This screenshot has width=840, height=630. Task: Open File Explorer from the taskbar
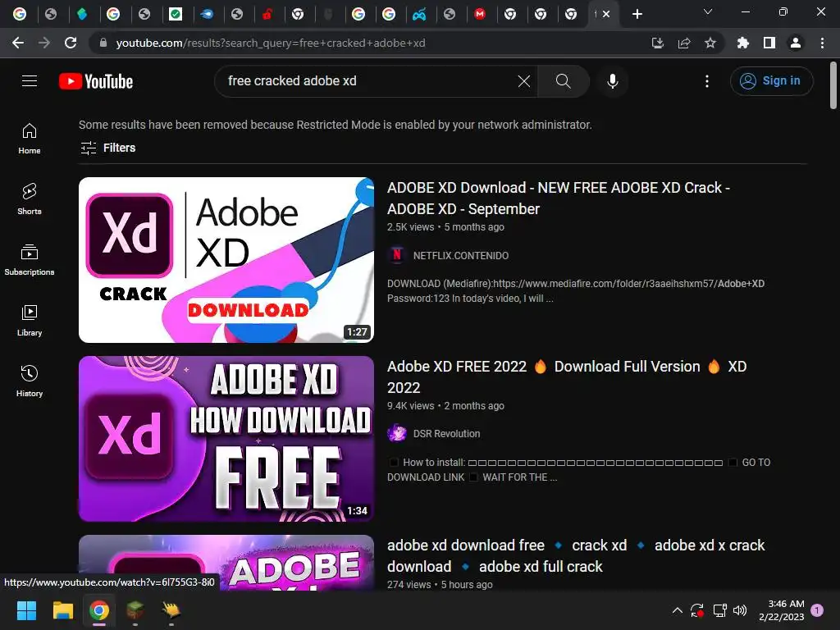point(62,610)
